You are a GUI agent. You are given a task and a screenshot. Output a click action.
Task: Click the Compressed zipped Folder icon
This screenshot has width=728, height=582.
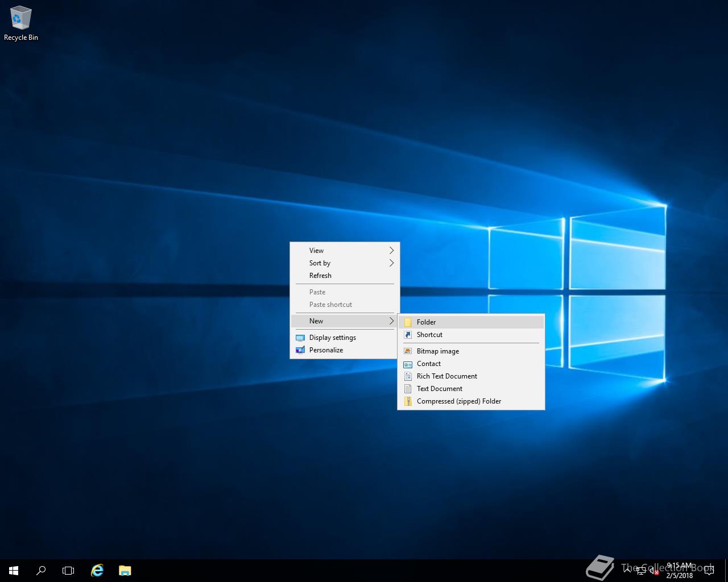(408, 401)
